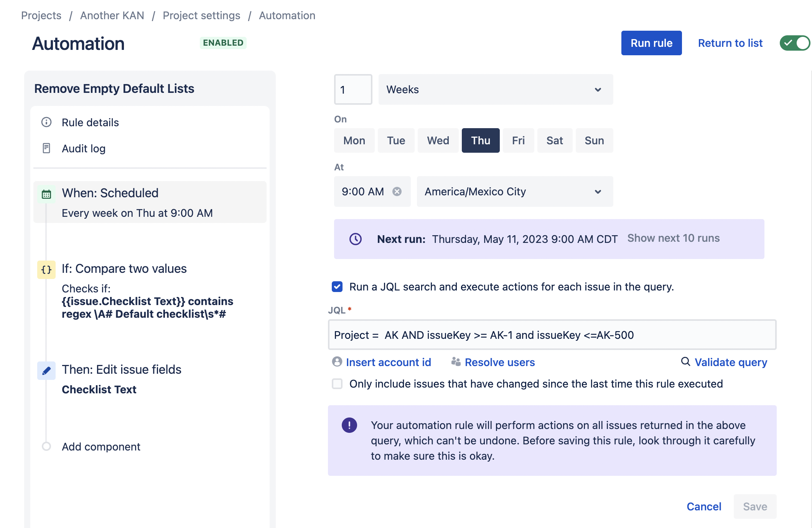Open Project settings in the breadcrumb

[x=201, y=15]
